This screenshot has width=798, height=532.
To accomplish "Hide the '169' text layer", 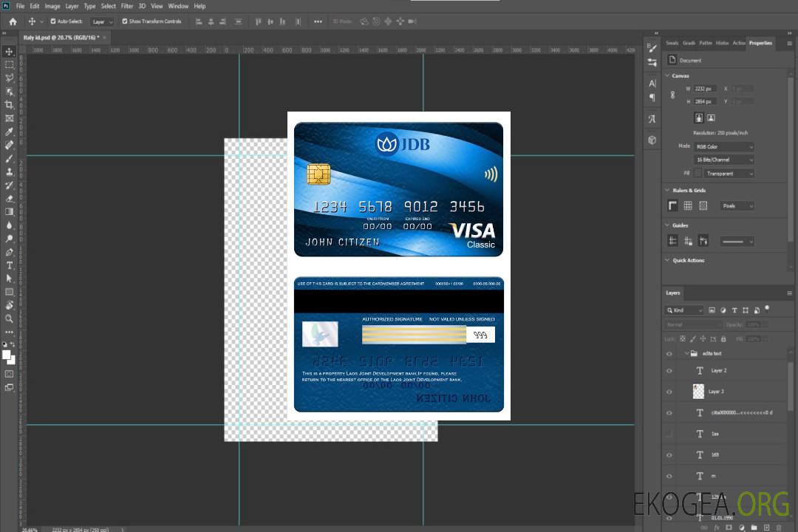I will pos(669,455).
